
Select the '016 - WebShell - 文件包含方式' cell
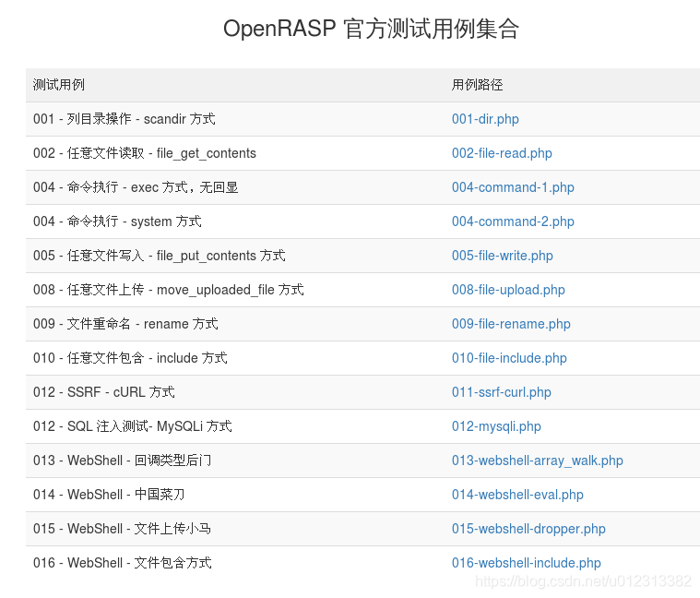pos(235,563)
